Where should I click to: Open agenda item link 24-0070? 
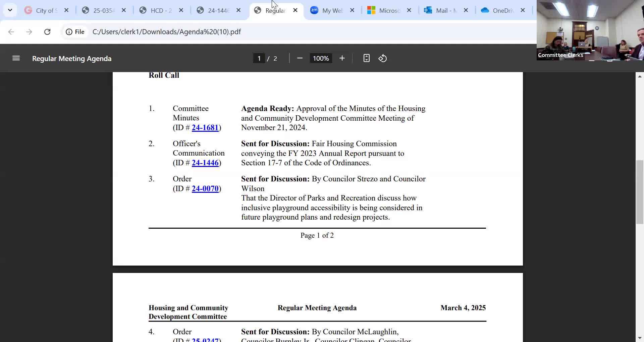(x=205, y=189)
